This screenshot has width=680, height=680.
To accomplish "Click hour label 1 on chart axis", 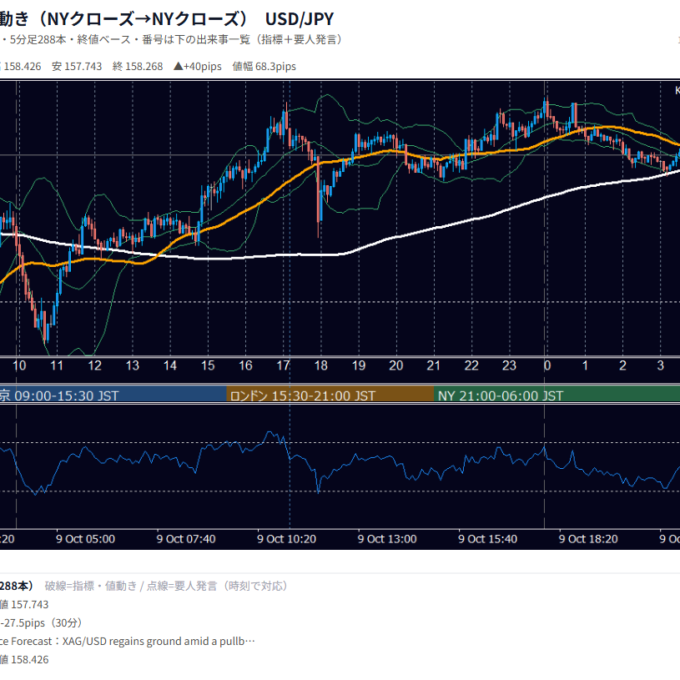I will pos(585,366).
